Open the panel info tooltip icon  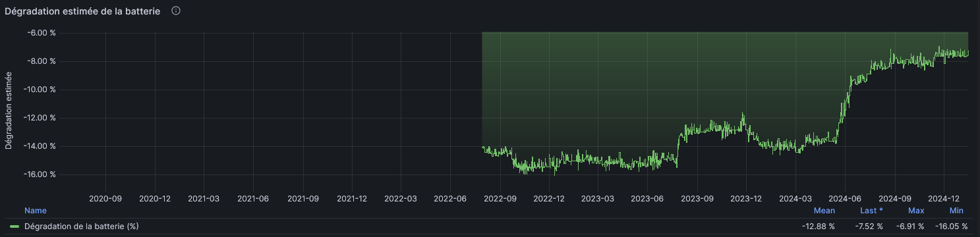(x=176, y=11)
